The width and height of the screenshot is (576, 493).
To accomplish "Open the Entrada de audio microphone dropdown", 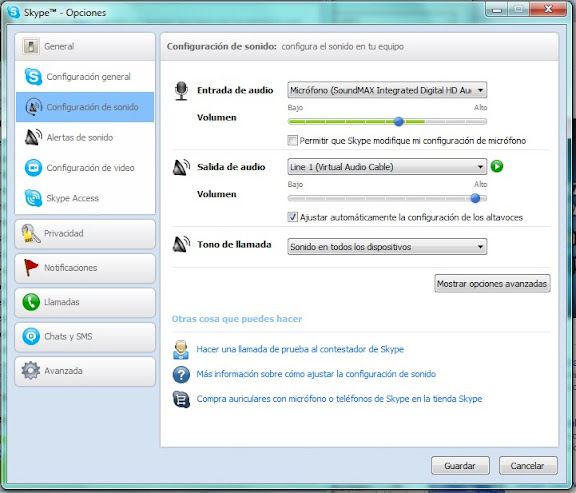I will point(387,90).
